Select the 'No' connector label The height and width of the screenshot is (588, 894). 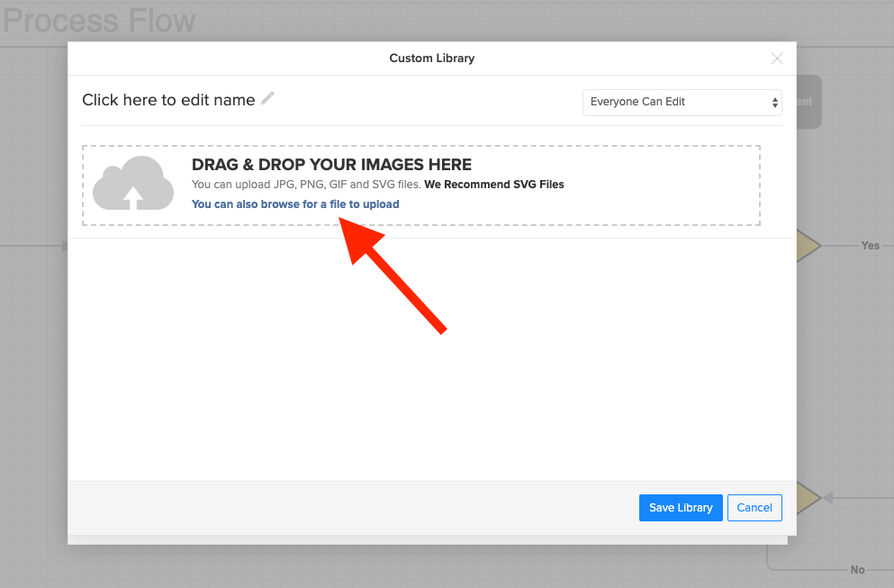[857, 569]
